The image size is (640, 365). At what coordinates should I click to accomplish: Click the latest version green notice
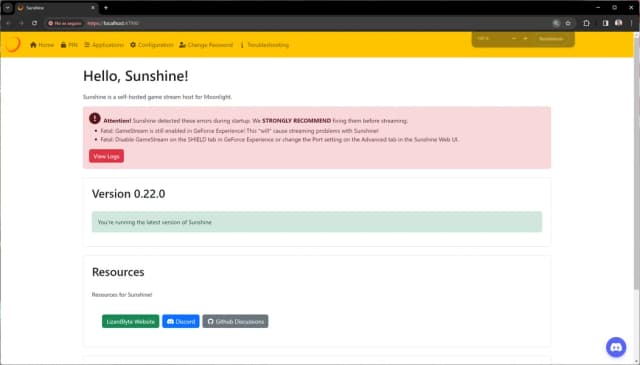[317, 222]
